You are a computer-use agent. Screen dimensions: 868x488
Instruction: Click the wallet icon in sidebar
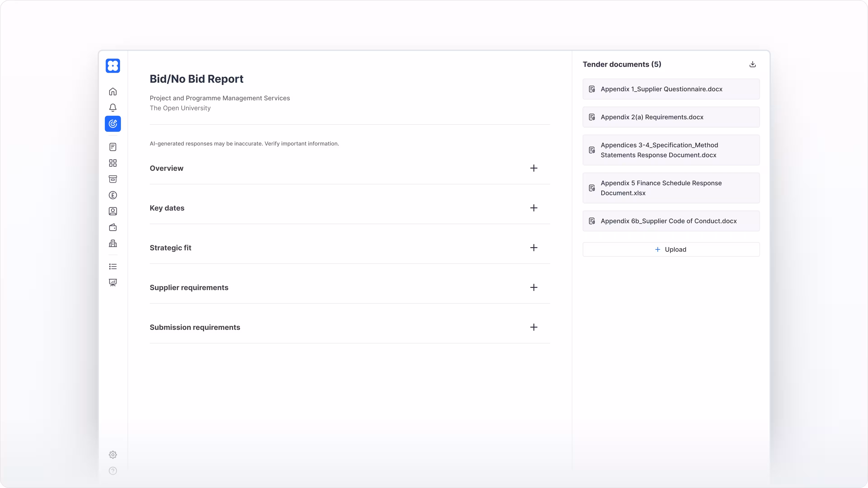[113, 227]
